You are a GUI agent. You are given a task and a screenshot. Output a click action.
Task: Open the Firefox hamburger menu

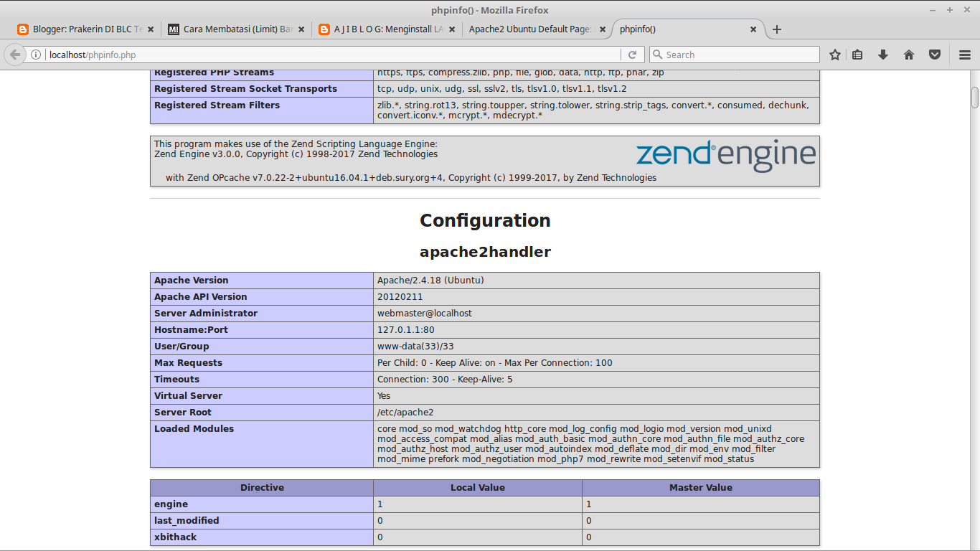(965, 55)
